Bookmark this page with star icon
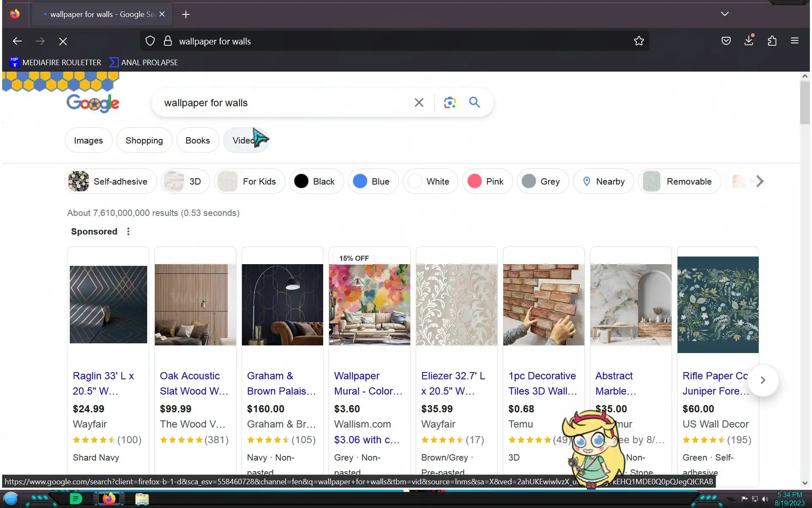The width and height of the screenshot is (812, 508). [x=639, y=41]
